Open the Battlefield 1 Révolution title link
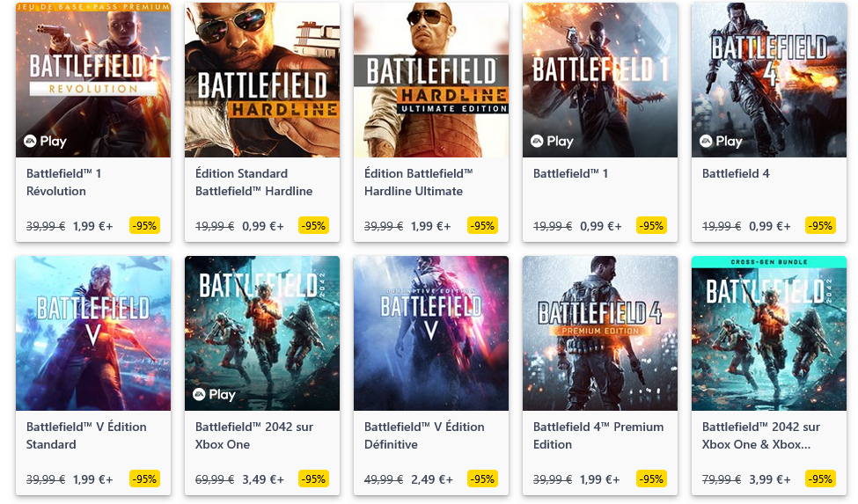Screen dimensions: 858x504 click(63, 182)
